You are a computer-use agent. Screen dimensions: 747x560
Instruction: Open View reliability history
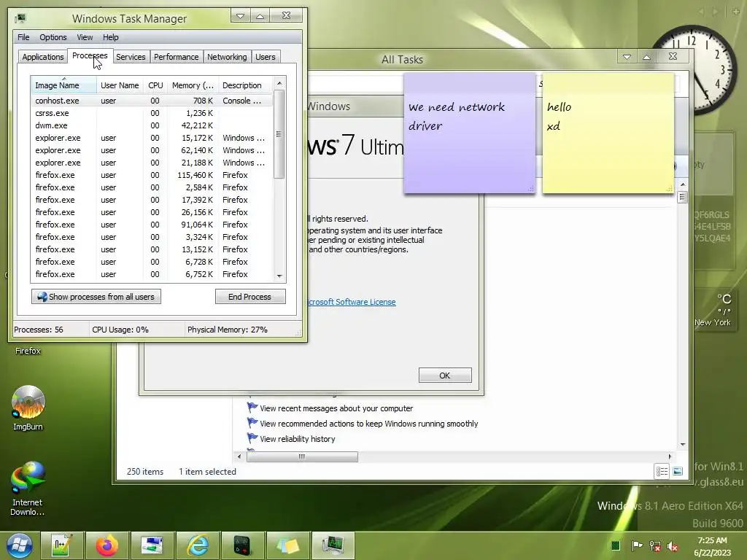tap(298, 438)
